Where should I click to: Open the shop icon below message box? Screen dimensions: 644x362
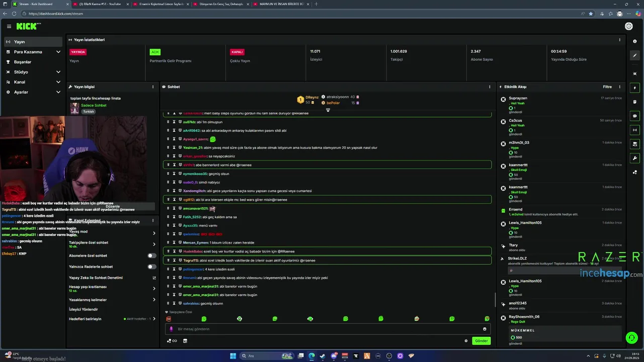point(185,341)
